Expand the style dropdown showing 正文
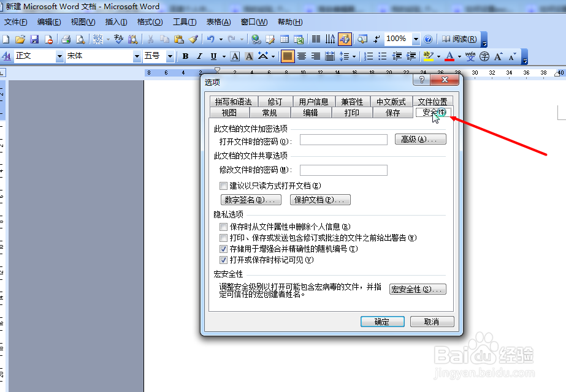The height and width of the screenshot is (392, 566). (x=59, y=56)
